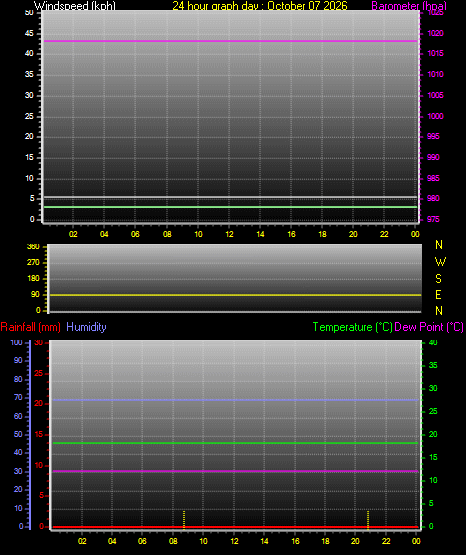Click the '06' hour label under the temperature graph
Viewport: 466px width, 555px height.
(x=142, y=541)
